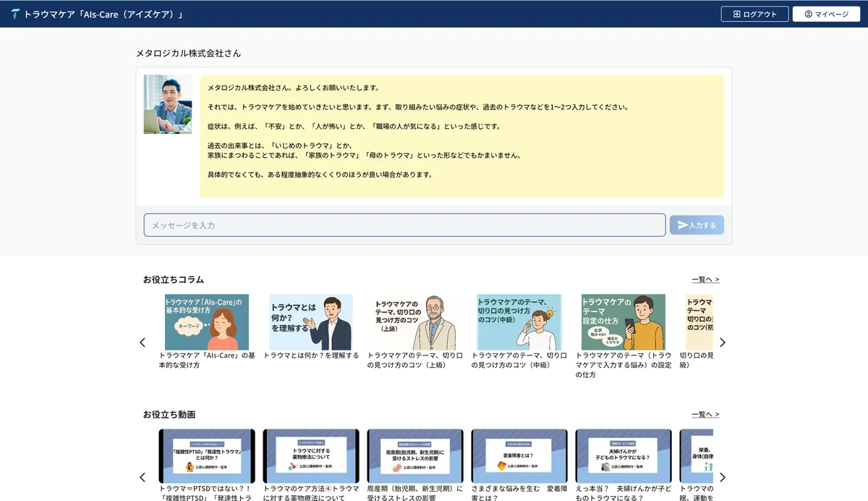
Task: Open the 愛着障害とは？ video thumbnail
Action: (519, 456)
